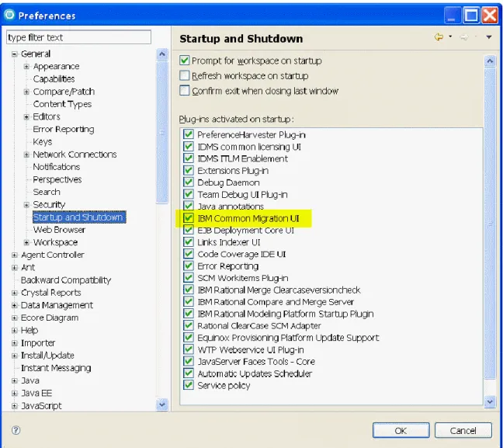Screen dimensions: 503x448
Task: Open the Notifications preference page
Action: point(57,167)
